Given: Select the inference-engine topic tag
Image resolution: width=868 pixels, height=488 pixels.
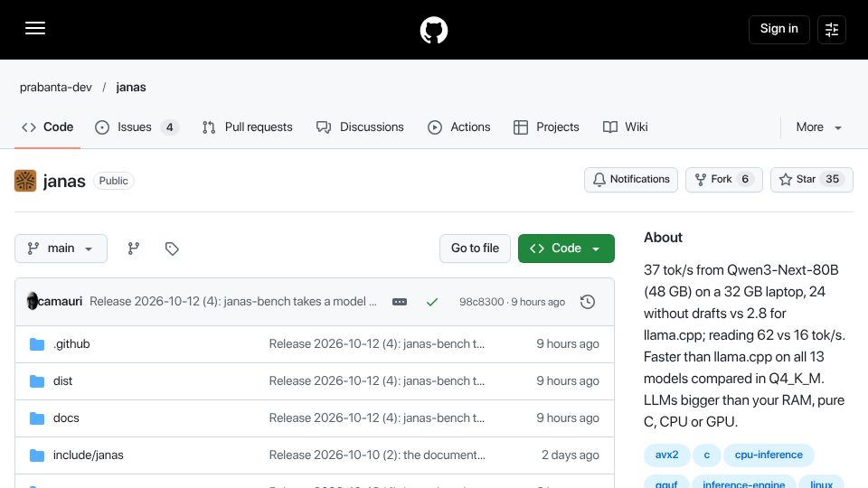Looking at the screenshot, I should 743,483.
